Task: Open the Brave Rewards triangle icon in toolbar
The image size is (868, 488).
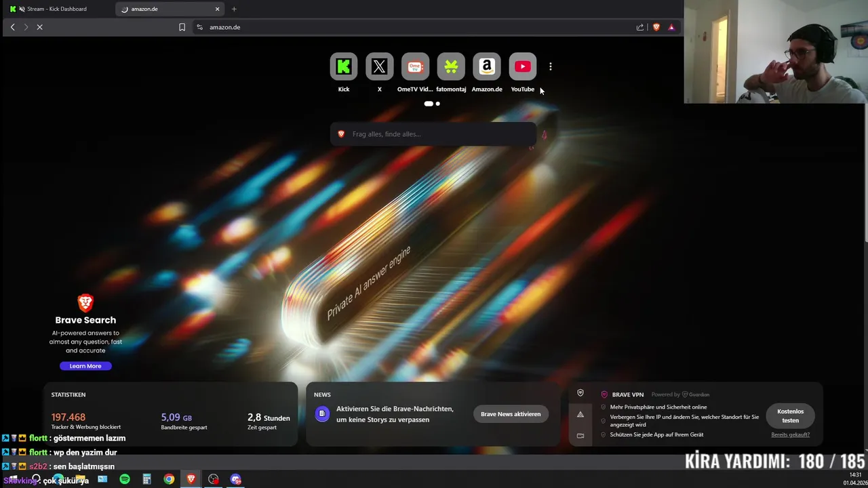Action: pyautogui.click(x=671, y=27)
